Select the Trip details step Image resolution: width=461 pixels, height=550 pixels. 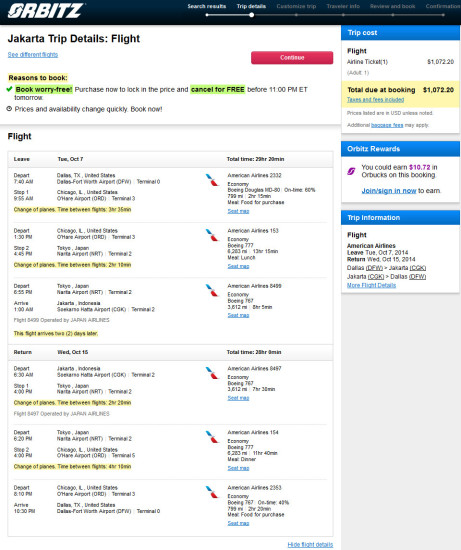point(251,6)
